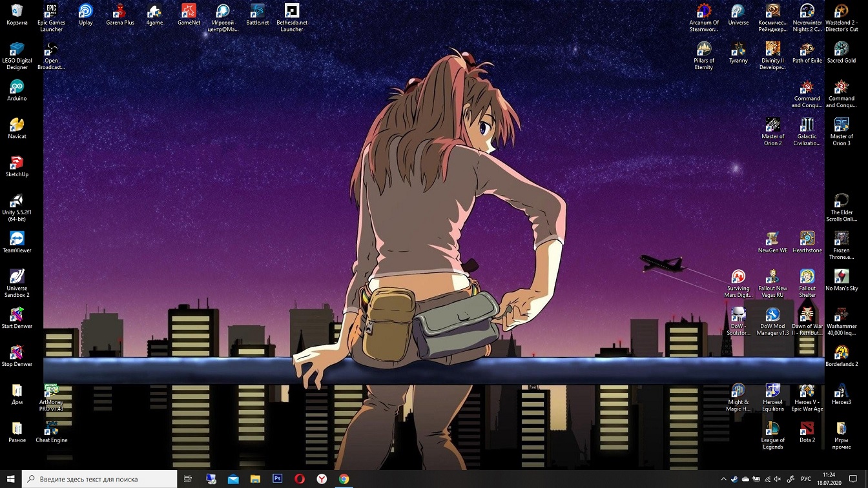Viewport: 868px width, 488px height.
Task: Open the Borderlands 2 desktop shortcut
Action: coord(842,357)
